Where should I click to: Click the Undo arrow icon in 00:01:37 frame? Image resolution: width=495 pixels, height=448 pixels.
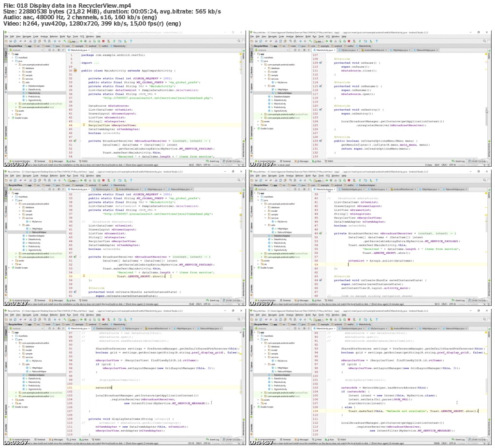click(266, 41)
